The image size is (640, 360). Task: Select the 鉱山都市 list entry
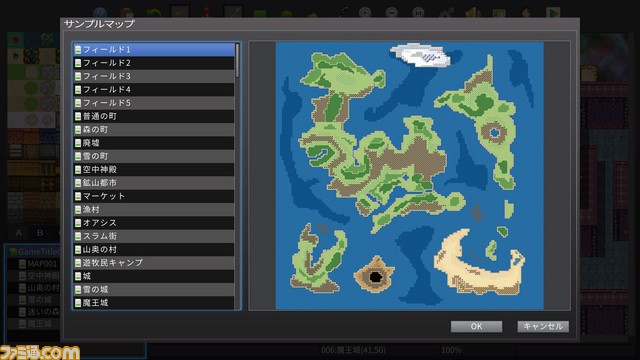[x=154, y=183]
